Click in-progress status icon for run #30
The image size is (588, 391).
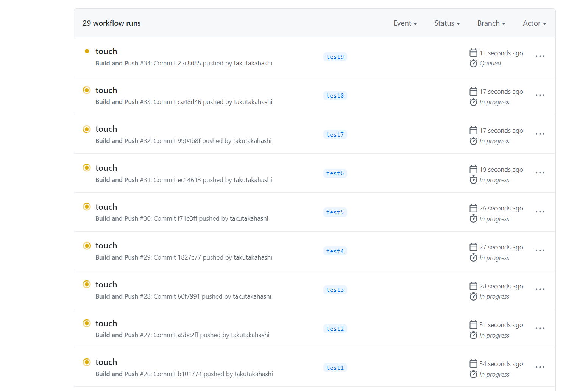tap(87, 206)
